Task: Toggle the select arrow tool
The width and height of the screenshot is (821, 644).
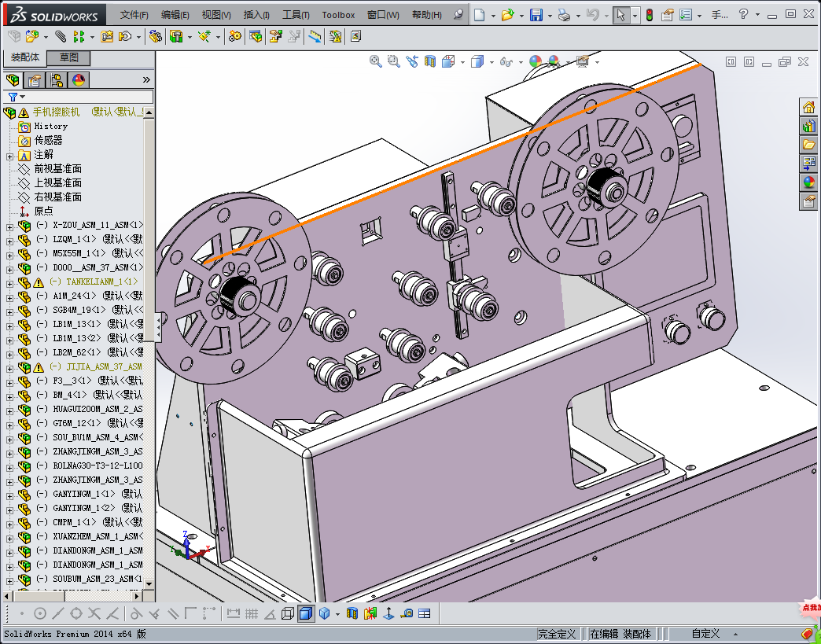Action: (x=620, y=15)
